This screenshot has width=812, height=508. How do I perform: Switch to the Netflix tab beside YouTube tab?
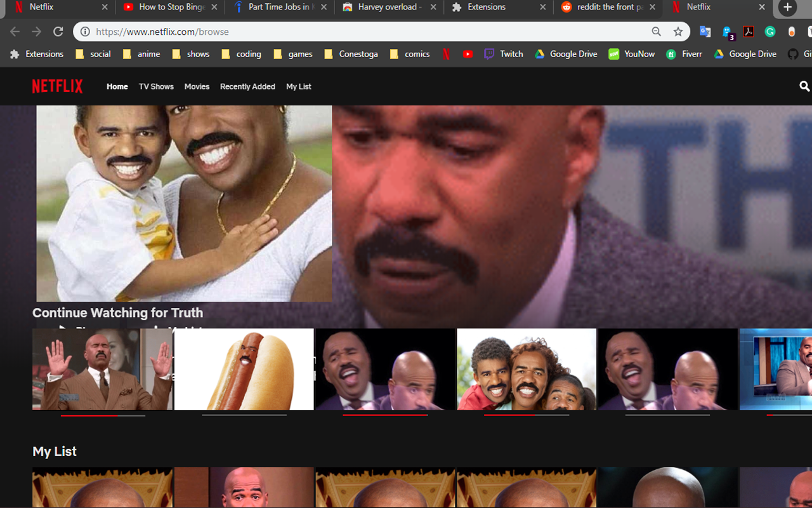coord(60,8)
